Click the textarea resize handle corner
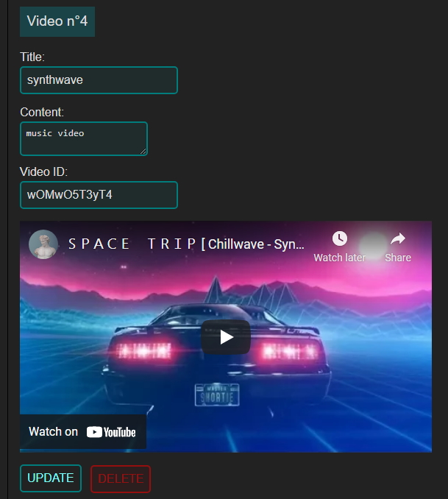448x499 pixels. 143,152
